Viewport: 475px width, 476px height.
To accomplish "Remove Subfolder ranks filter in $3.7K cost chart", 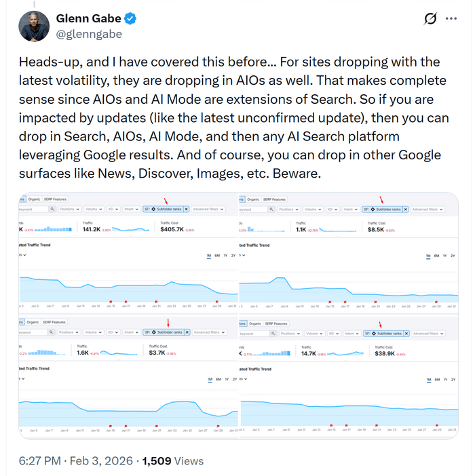I will pyautogui.click(x=187, y=332).
